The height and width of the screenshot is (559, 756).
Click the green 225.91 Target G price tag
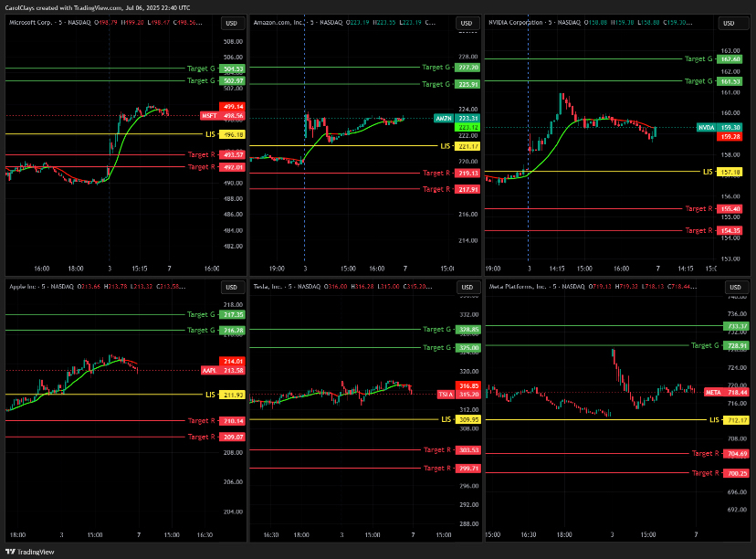click(467, 84)
